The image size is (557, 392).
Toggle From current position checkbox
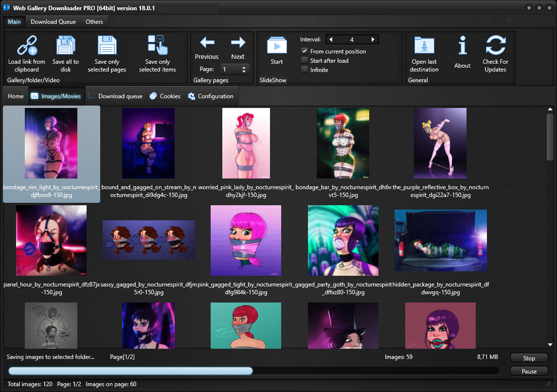pos(305,51)
